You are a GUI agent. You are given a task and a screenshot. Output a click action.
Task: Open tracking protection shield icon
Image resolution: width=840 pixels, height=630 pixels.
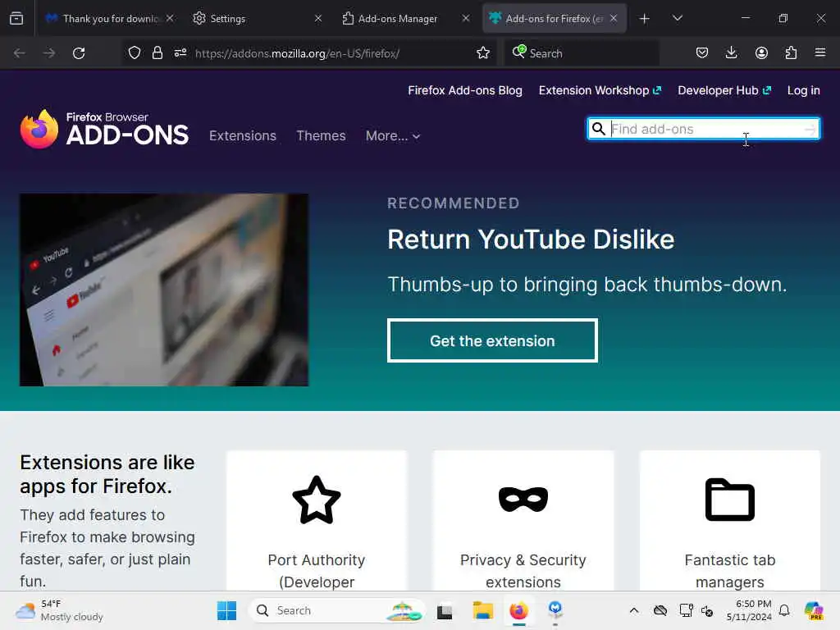click(x=135, y=52)
